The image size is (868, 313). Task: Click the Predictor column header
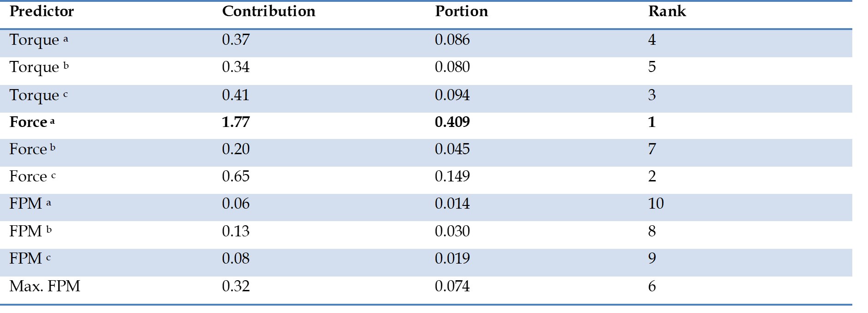42,12
